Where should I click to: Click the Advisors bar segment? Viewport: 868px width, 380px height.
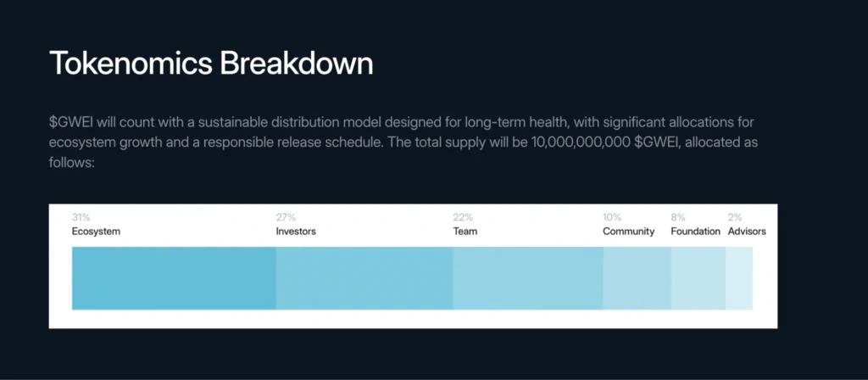tap(739, 278)
